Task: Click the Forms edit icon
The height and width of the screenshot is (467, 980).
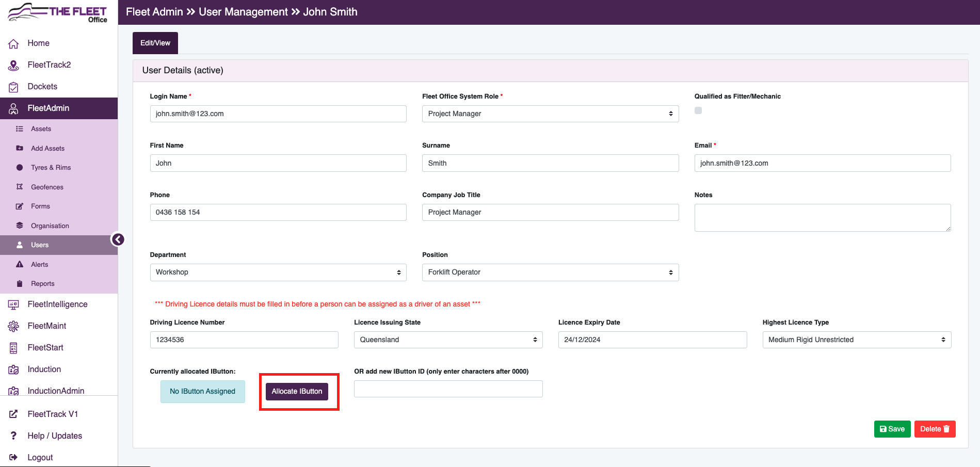Action: [20, 206]
